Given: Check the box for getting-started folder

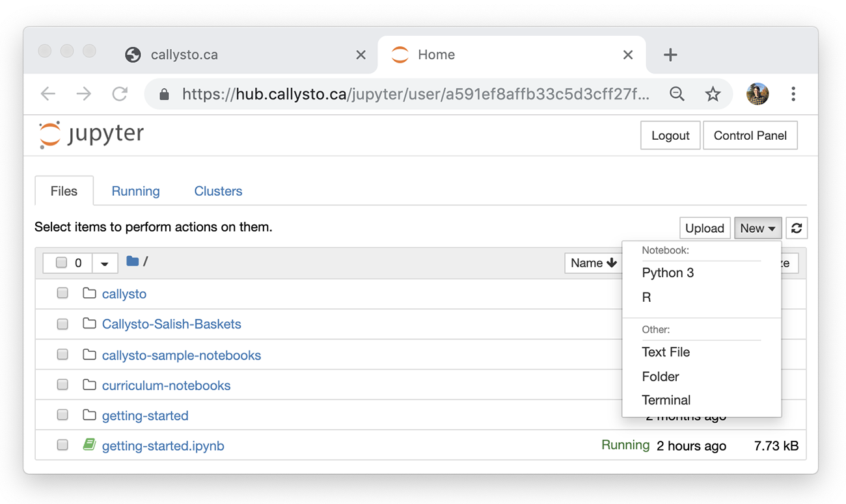Looking at the screenshot, I should (62, 415).
